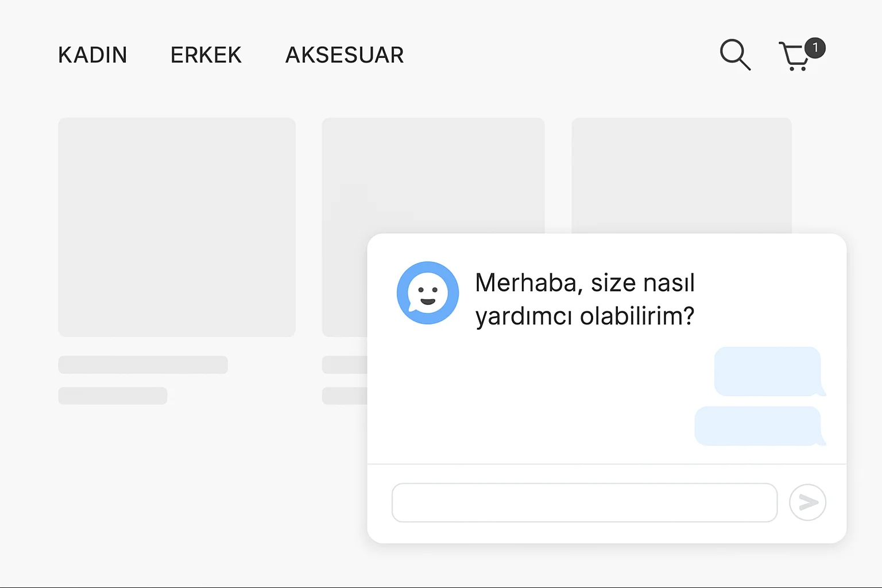Screen dimensions: 882x588
Task: Click the chat message input field
Action: pyautogui.click(x=584, y=502)
